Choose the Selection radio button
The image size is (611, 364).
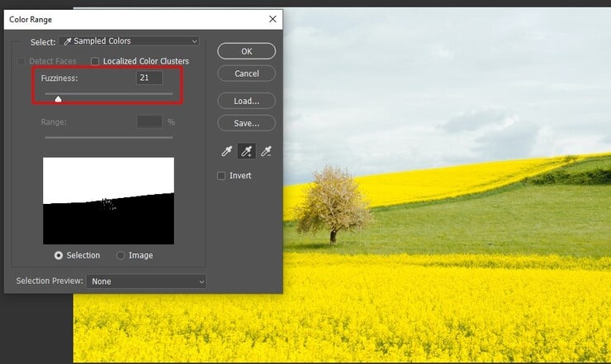point(59,255)
